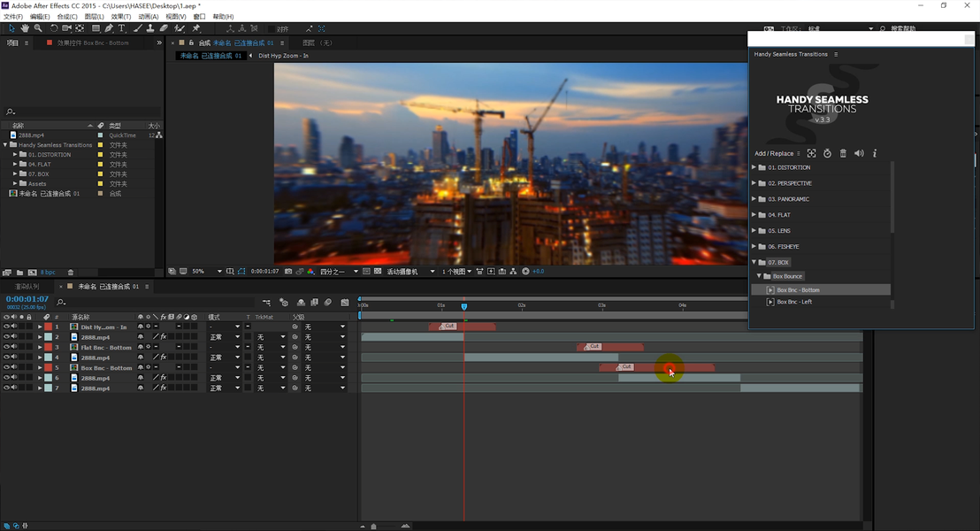980x531 pixels.
Task: Click the timeline zoom slider at bottom
Action: coord(374,526)
